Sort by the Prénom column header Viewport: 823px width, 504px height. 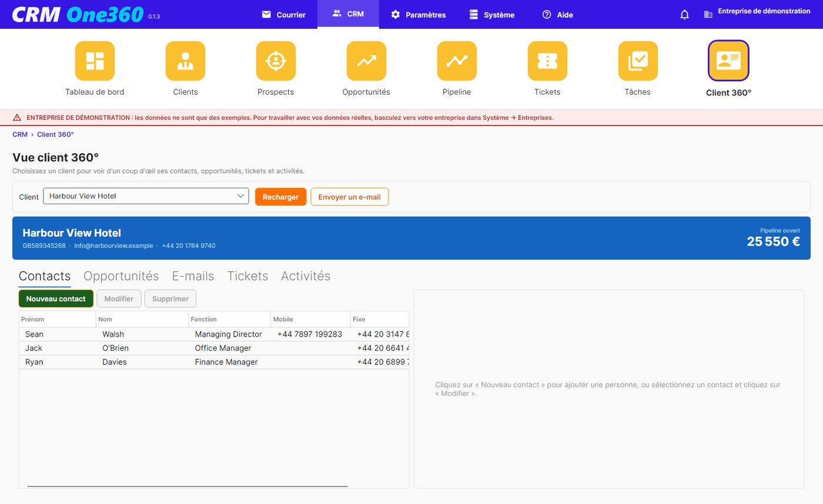point(58,319)
